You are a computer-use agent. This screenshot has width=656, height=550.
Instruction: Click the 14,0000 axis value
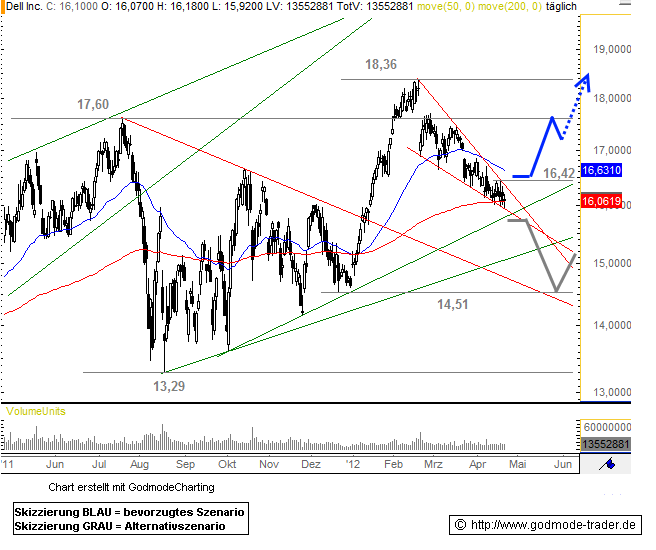point(612,325)
